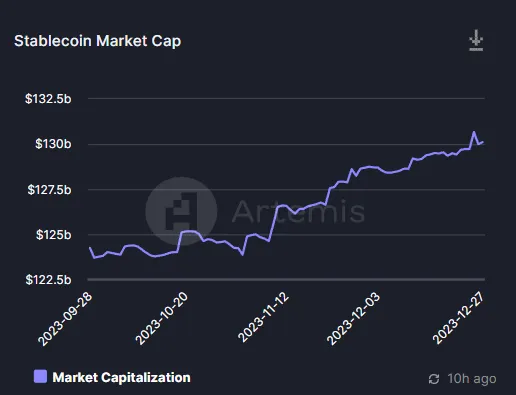
Task: Click the $132.5b axis label
Action: coord(48,99)
